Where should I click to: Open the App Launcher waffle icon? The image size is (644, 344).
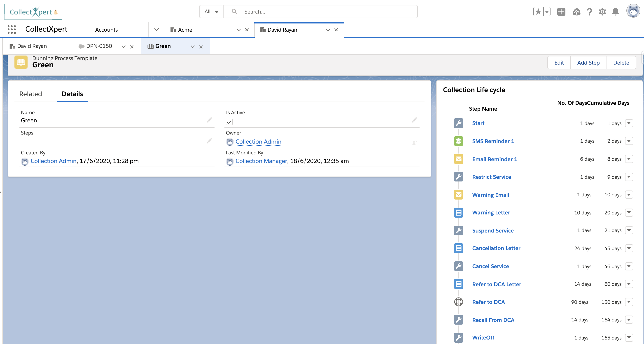point(12,29)
